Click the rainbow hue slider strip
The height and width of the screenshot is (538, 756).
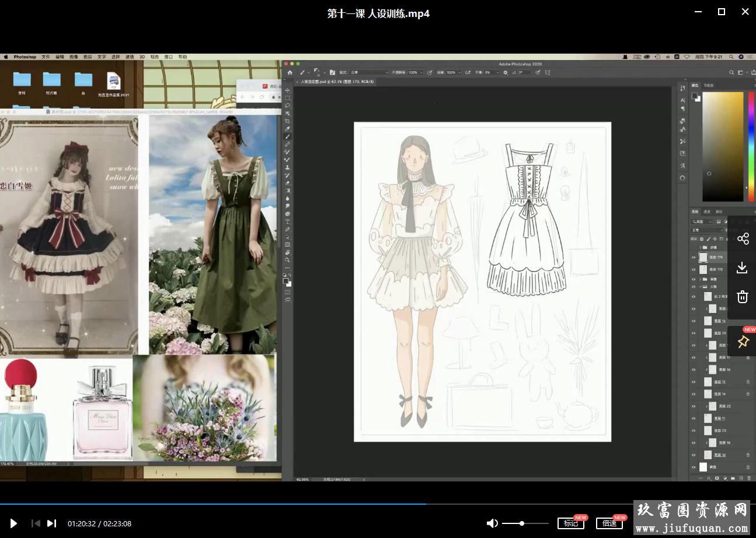click(x=751, y=146)
